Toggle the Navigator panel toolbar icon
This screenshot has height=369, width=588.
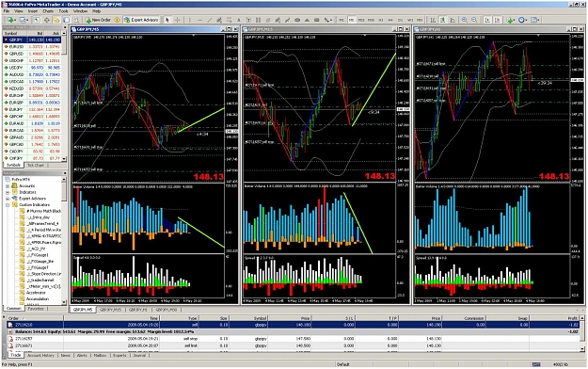coord(56,20)
